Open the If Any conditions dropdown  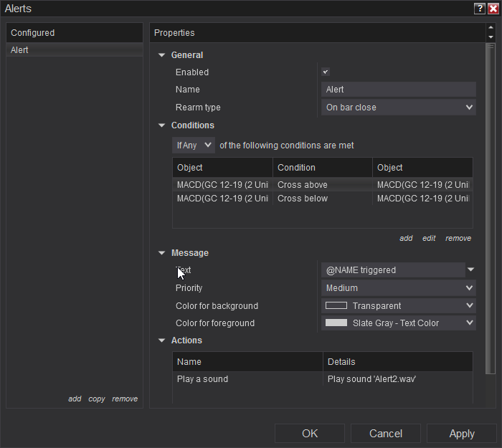tap(194, 146)
